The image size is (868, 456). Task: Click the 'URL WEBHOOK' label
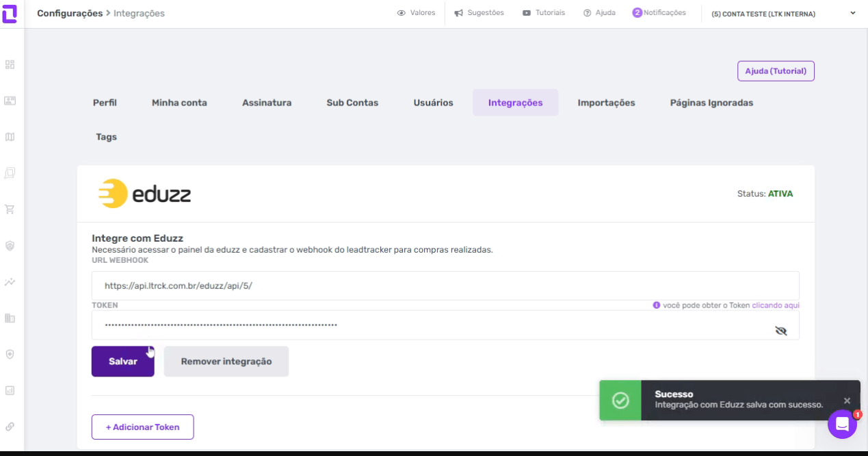(x=120, y=260)
